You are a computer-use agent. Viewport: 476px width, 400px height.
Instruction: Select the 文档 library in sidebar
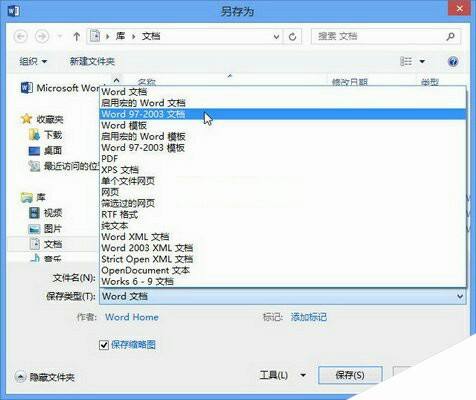46,244
